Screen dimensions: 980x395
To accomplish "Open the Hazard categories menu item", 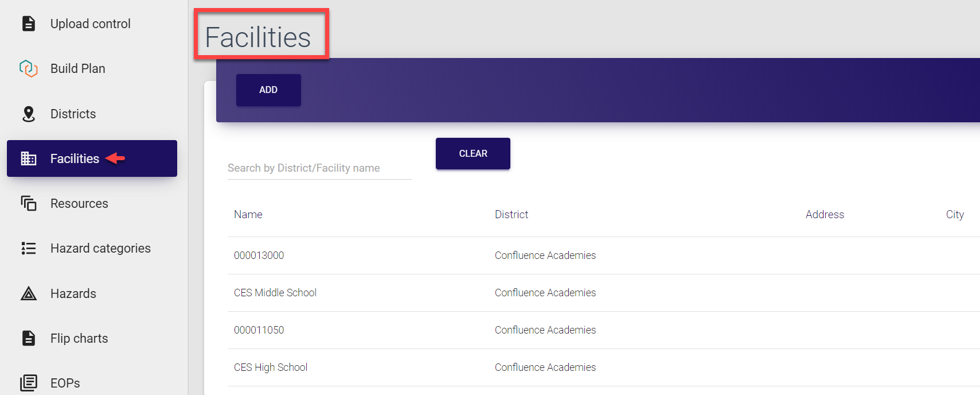I will (x=100, y=248).
